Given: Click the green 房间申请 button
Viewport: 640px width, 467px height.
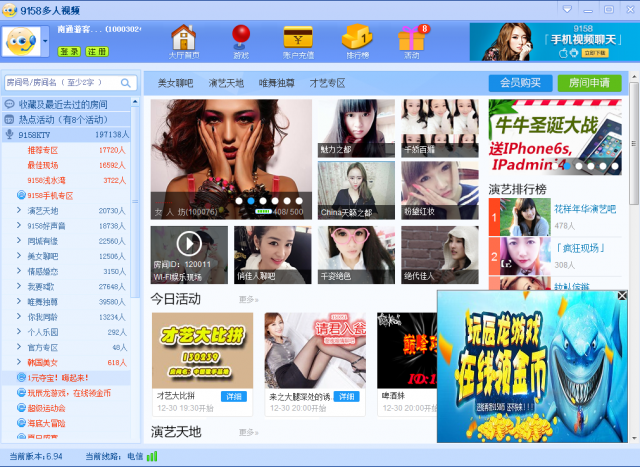Looking at the screenshot, I should (x=588, y=83).
